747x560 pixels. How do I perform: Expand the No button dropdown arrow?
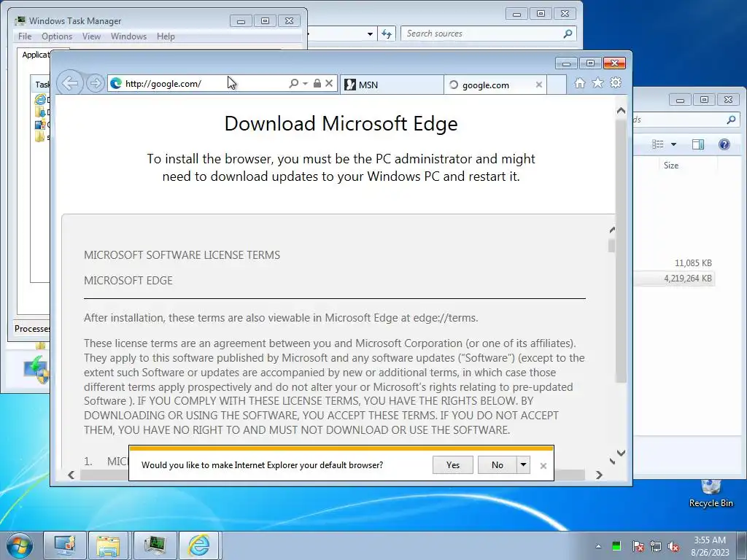pyautogui.click(x=523, y=464)
